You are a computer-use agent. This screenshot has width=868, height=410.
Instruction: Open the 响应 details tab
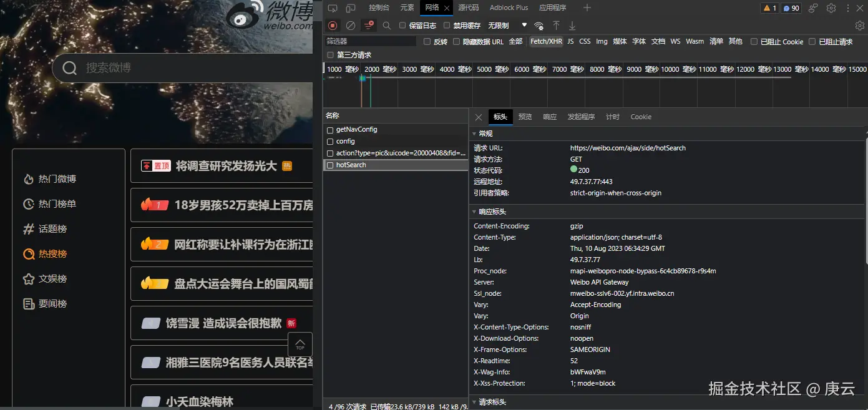pos(550,117)
